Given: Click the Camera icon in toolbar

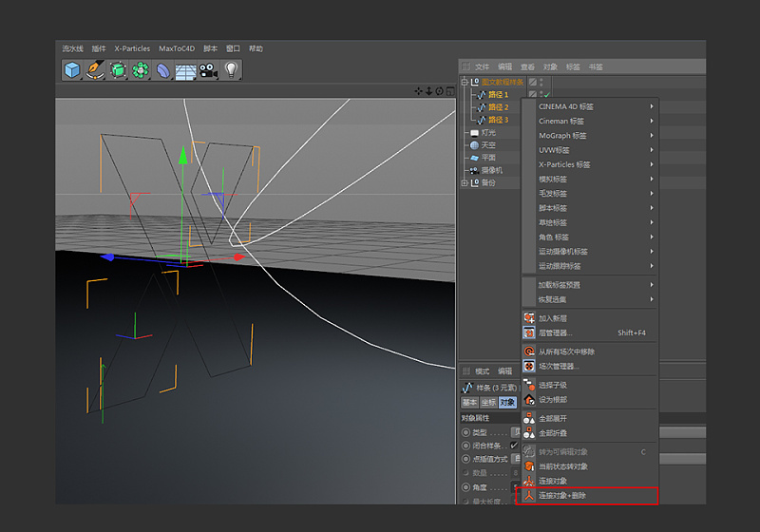Looking at the screenshot, I should click(208, 70).
